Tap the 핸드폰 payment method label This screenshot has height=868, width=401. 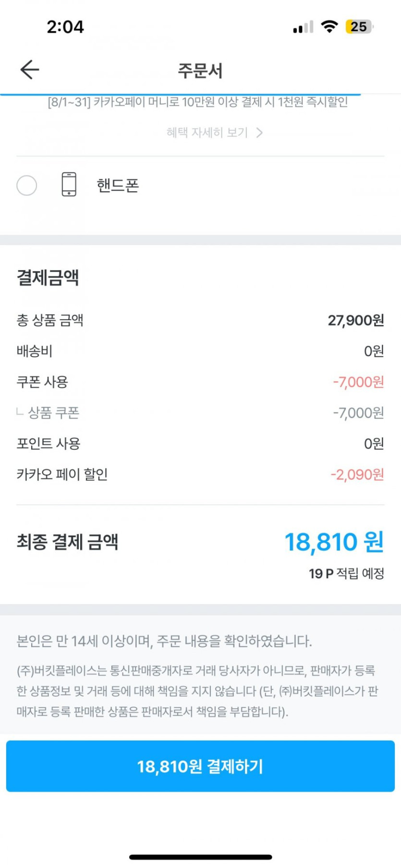(118, 185)
